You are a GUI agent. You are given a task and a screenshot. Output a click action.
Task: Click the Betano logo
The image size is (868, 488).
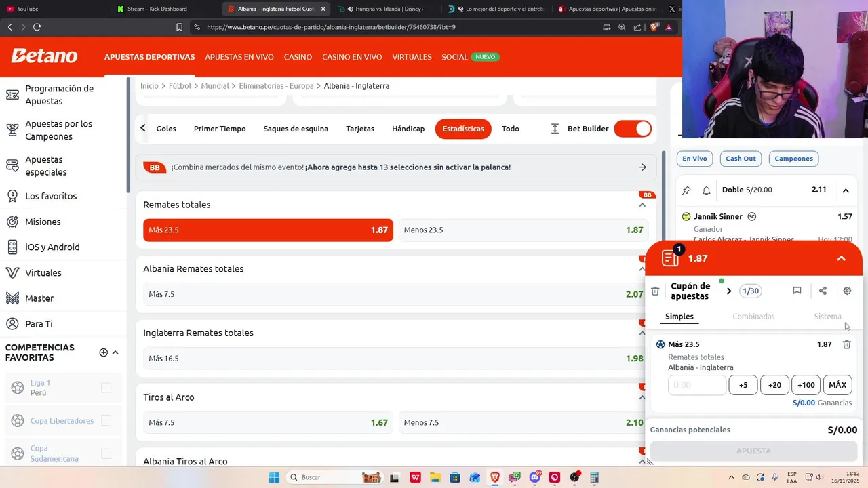click(44, 56)
